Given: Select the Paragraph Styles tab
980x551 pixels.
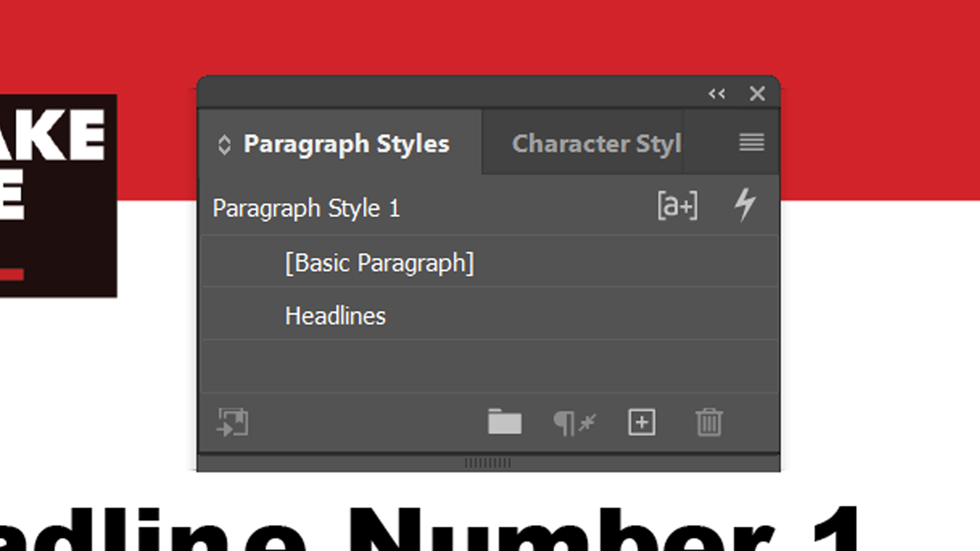Looking at the screenshot, I should click(346, 144).
